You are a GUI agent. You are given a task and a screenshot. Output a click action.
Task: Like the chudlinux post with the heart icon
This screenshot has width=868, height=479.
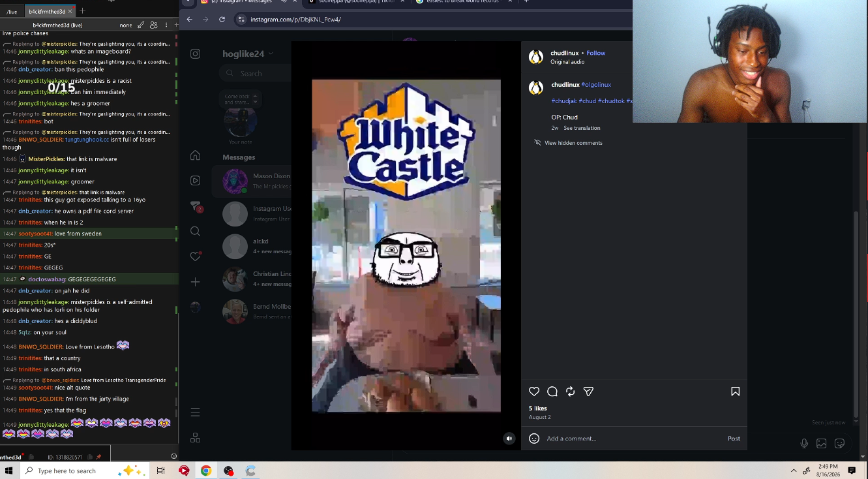[534, 392]
